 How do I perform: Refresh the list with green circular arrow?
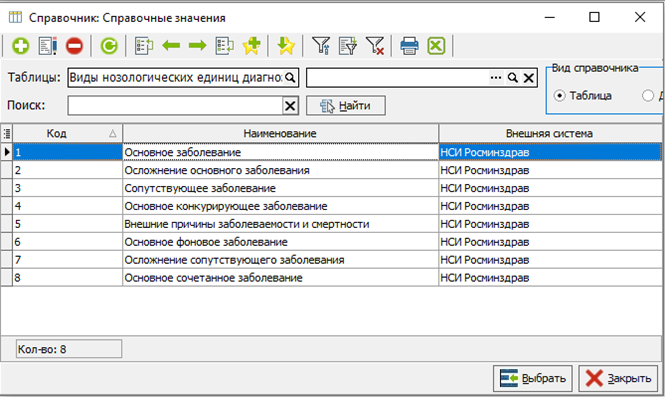tap(109, 46)
